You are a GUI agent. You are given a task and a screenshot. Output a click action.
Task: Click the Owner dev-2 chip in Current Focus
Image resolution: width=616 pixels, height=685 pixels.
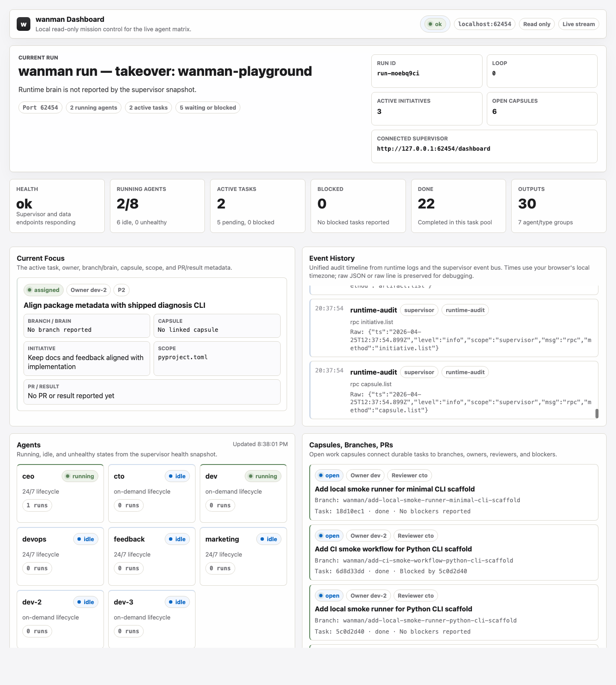[89, 290]
